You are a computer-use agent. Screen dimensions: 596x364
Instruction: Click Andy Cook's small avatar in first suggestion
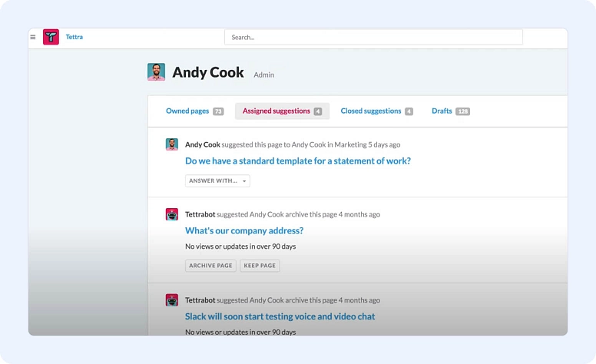[172, 144]
